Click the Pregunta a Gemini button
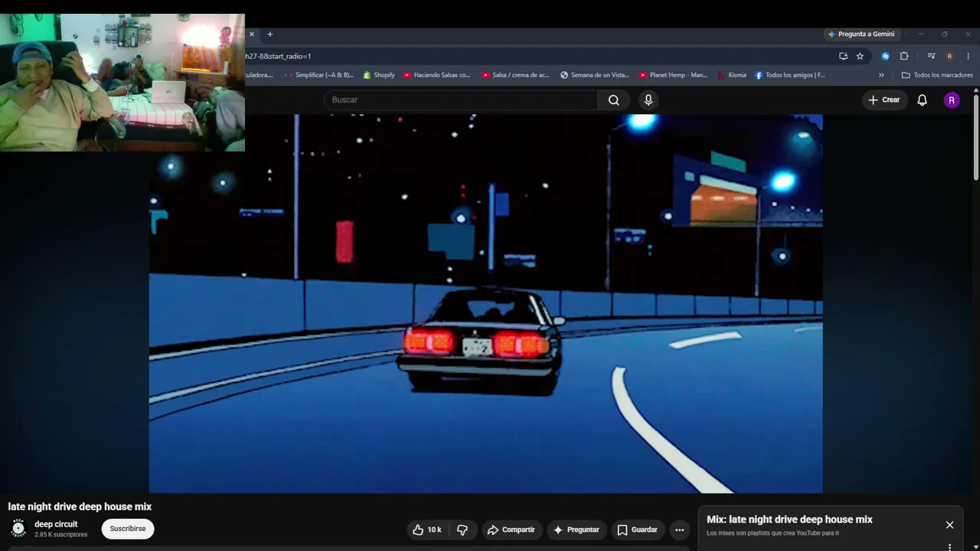The width and height of the screenshot is (980, 551). pyautogui.click(x=861, y=34)
